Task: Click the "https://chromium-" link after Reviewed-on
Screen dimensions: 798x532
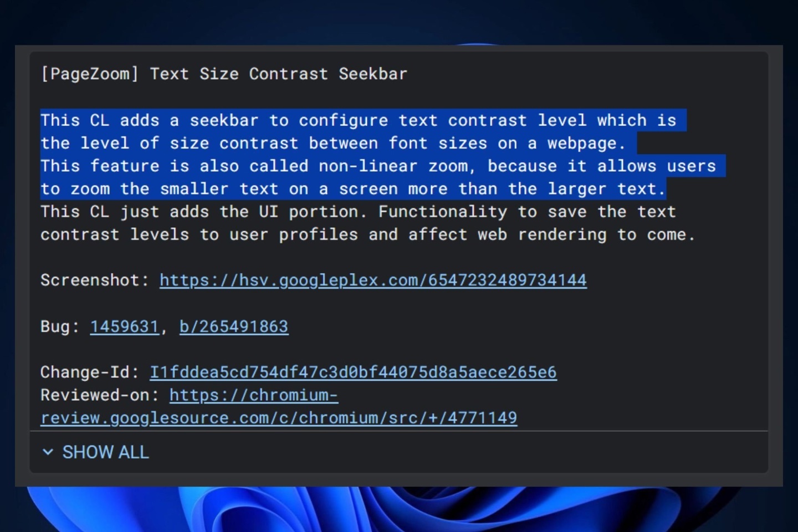Action: 253,395
